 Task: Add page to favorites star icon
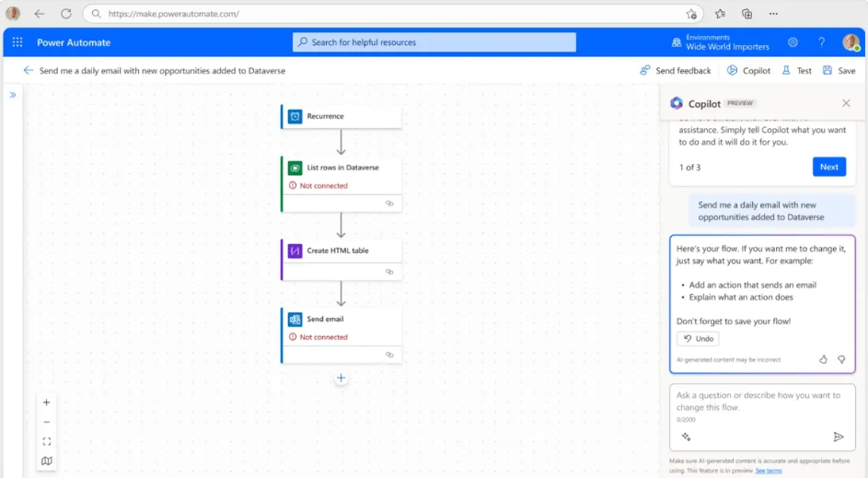[x=691, y=14]
